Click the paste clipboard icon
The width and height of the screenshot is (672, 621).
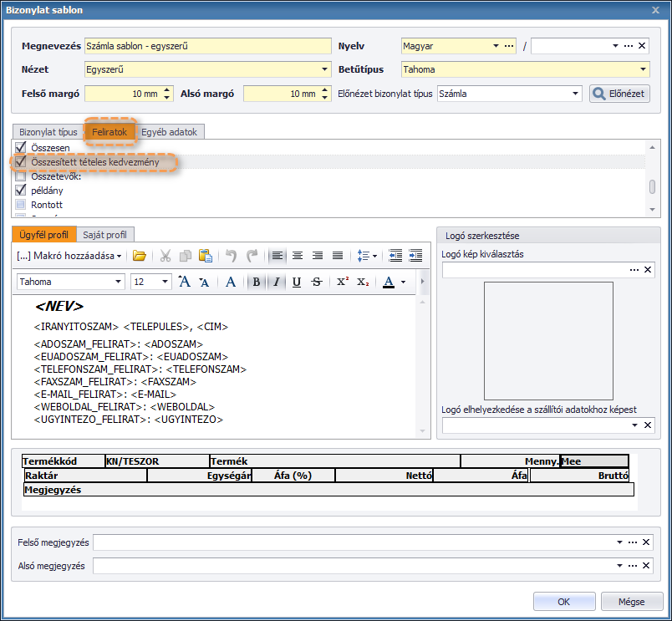pos(204,256)
